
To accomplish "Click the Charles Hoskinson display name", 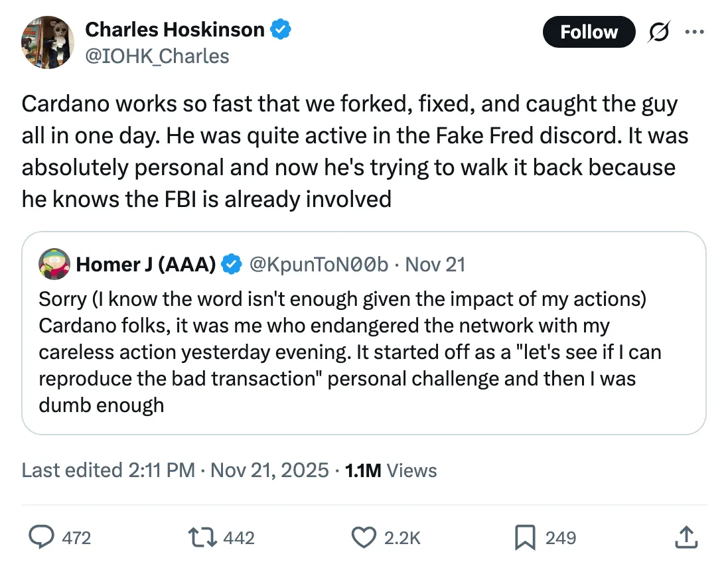I will (x=175, y=29).
